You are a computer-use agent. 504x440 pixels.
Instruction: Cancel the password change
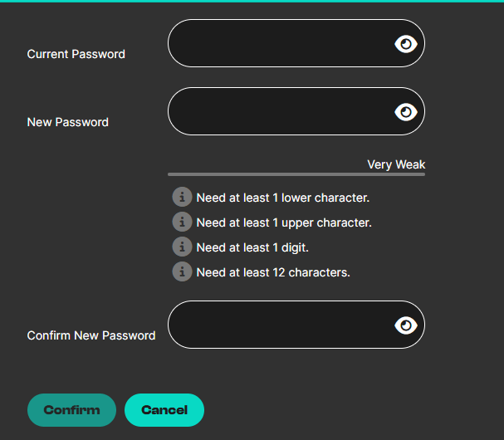(164, 410)
